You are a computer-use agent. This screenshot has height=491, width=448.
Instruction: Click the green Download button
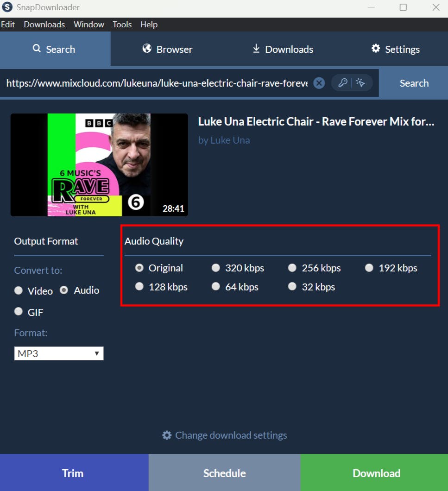point(374,473)
